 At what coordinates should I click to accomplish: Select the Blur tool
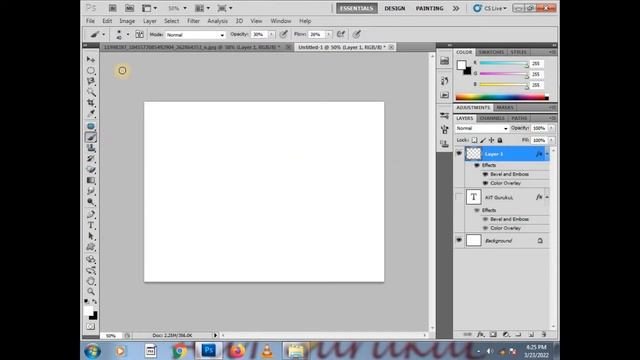(x=91, y=191)
